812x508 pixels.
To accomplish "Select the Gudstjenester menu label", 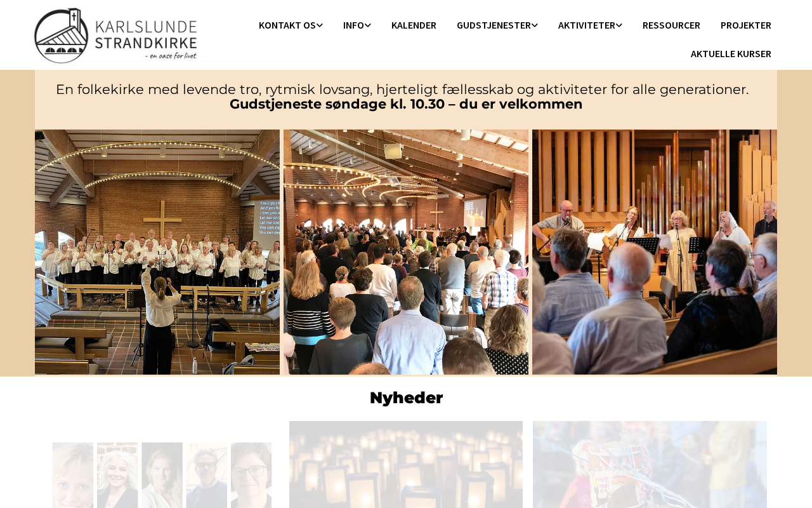I will [x=494, y=25].
